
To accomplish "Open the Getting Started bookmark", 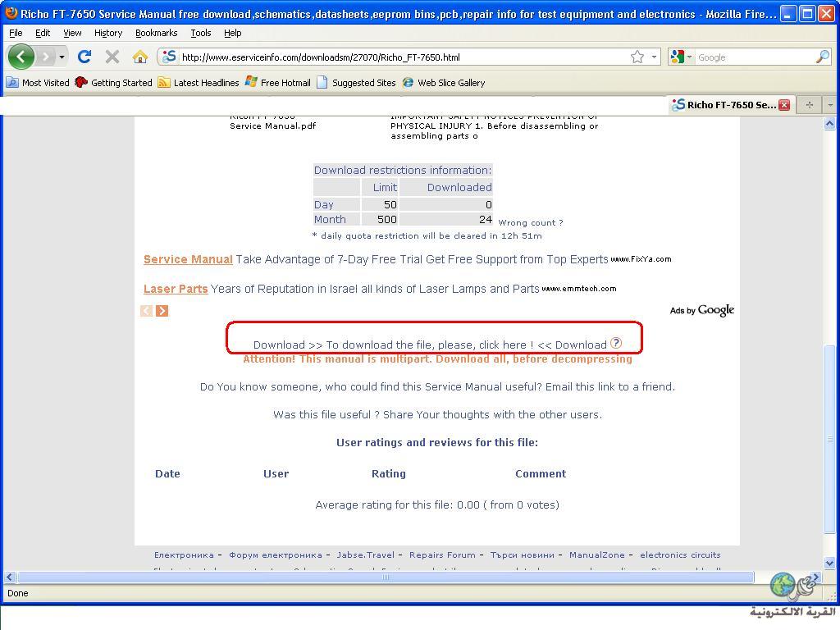I will click(x=113, y=83).
